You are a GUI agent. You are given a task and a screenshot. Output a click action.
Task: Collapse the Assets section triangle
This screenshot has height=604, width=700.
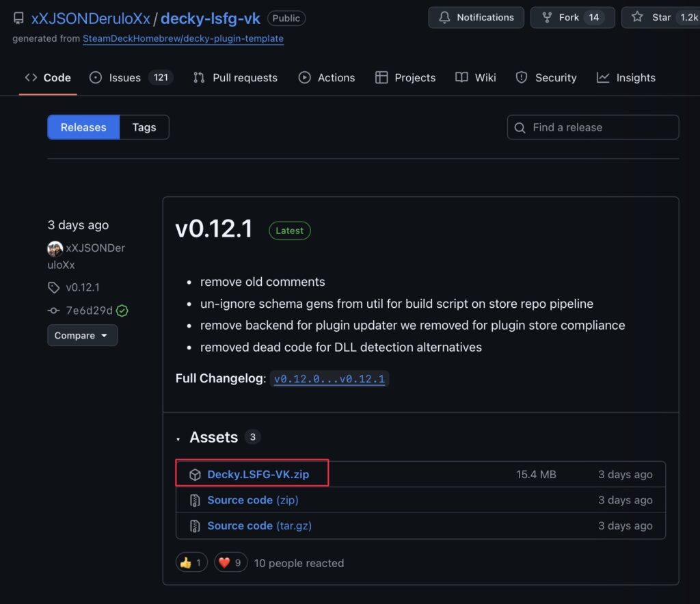pyautogui.click(x=178, y=438)
